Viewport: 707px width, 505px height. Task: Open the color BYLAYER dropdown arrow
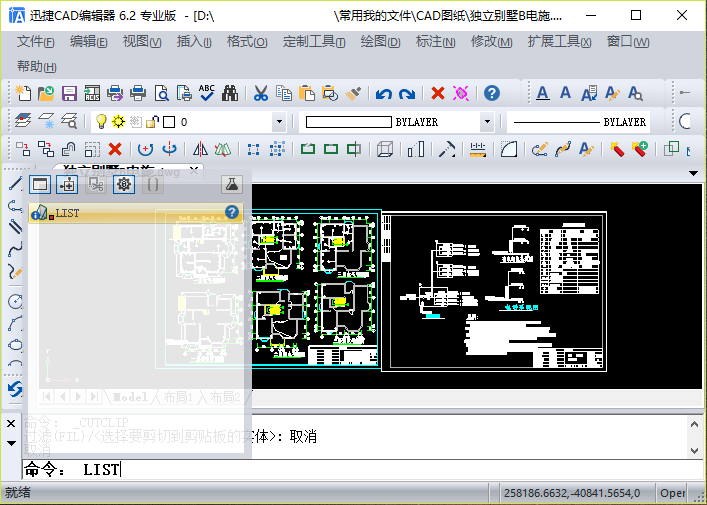pos(487,122)
